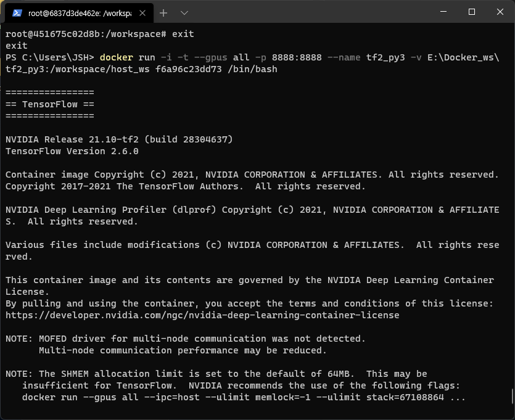Click 'Container image Copyright (c) 2021' line

point(252,175)
